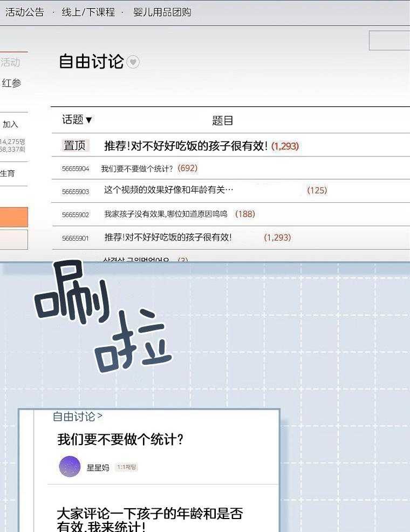Open the post 我家孩子没有效果

165,214
